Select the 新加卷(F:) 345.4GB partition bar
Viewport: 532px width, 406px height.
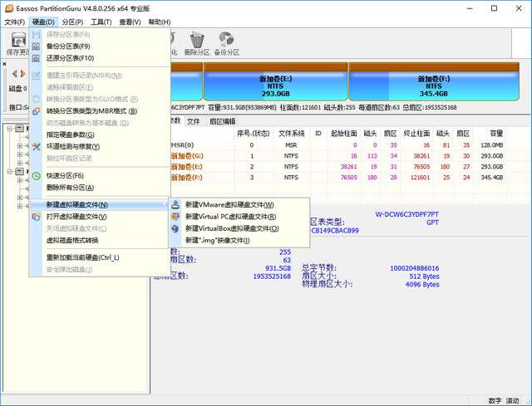pos(434,81)
